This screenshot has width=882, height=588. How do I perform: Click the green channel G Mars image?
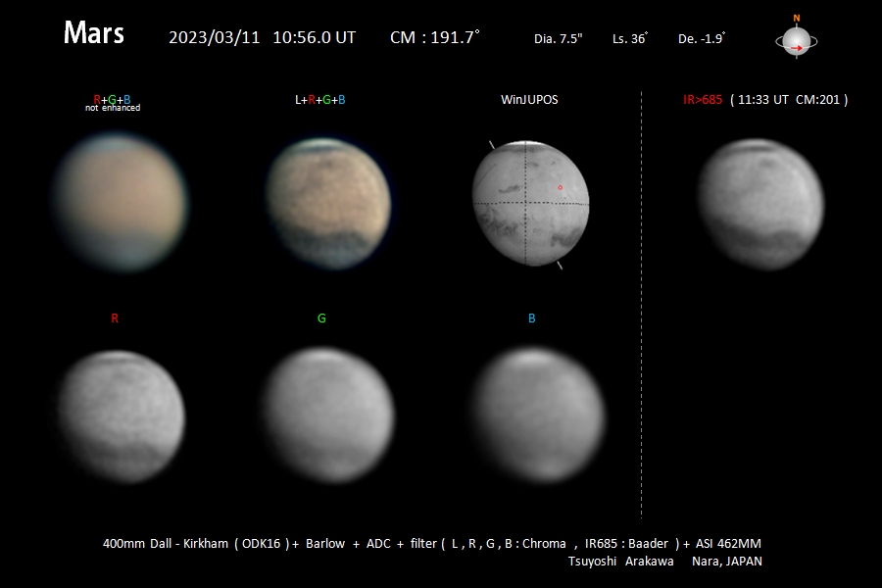pyautogui.click(x=328, y=416)
